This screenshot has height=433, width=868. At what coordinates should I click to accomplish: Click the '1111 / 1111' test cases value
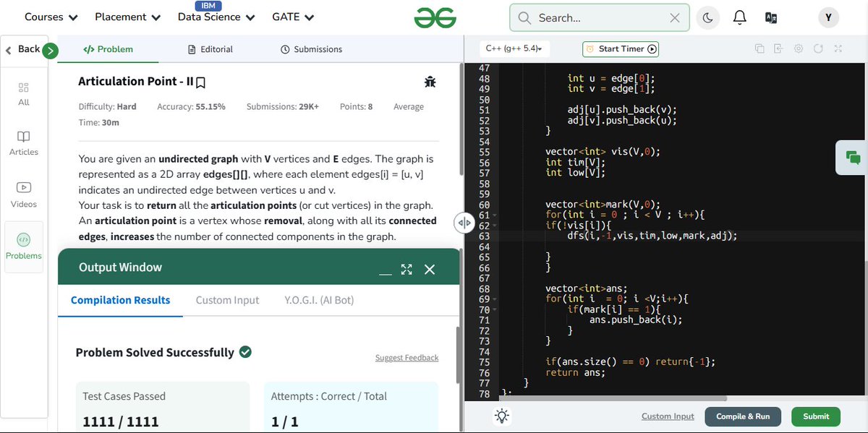tap(121, 421)
